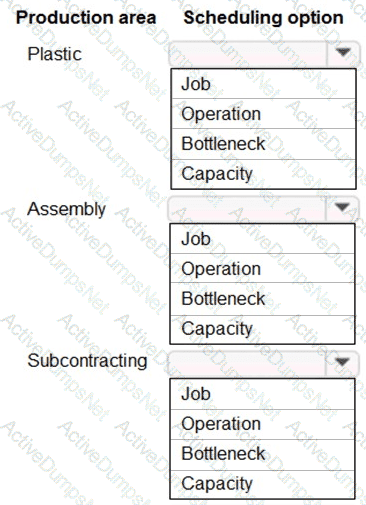Choose Bottleneck under Plastic
This screenshot has width=366, height=505.
[263, 144]
